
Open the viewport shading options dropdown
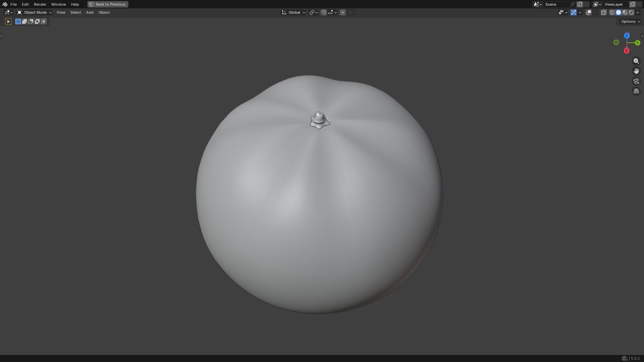pyautogui.click(x=638, y=12)
